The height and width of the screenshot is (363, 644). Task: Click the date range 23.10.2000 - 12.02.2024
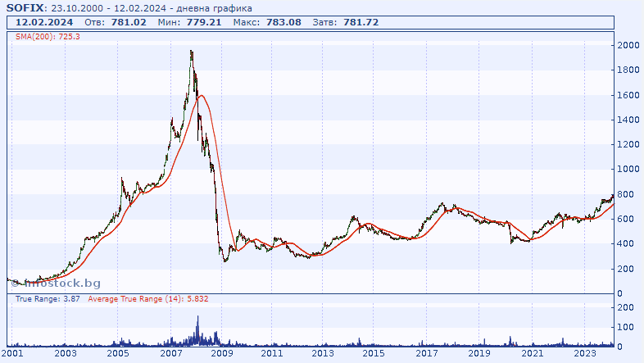(x=109, y=8)
